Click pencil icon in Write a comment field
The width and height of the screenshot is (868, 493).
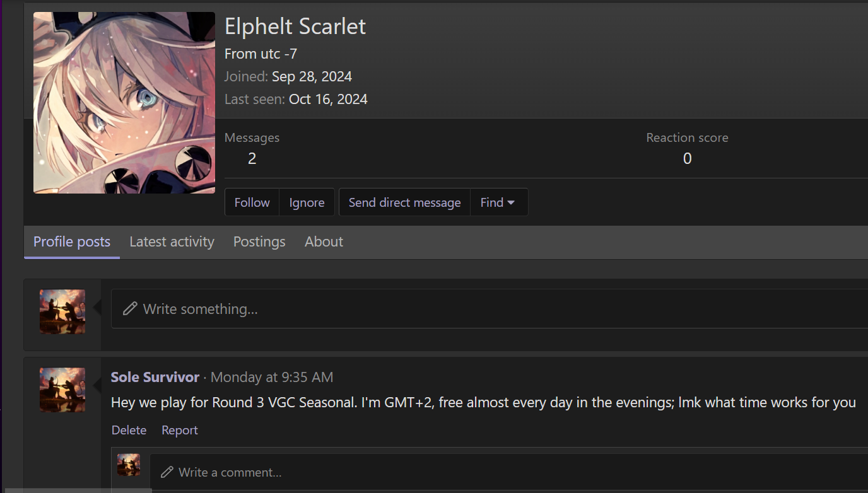tap(167, 472)
